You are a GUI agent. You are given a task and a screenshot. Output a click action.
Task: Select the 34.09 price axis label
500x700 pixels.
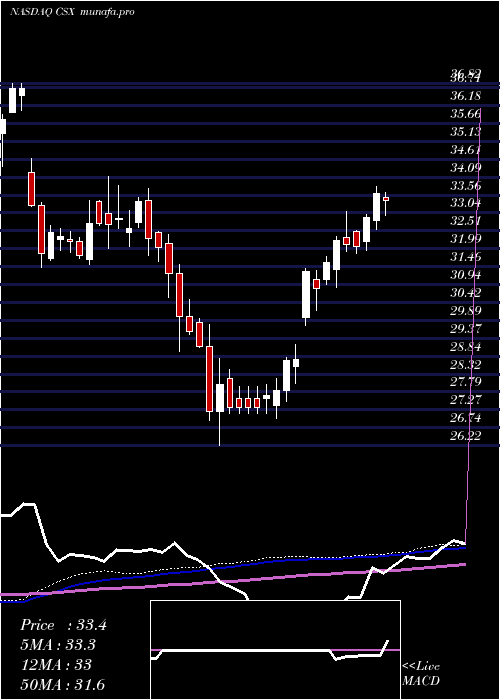point(465,167)
